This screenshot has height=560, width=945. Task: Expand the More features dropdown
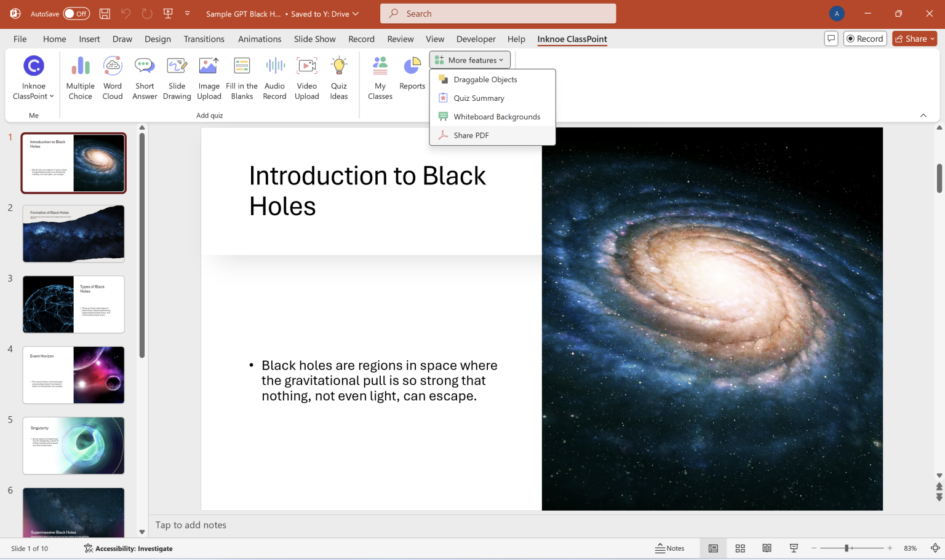[469, 60]
